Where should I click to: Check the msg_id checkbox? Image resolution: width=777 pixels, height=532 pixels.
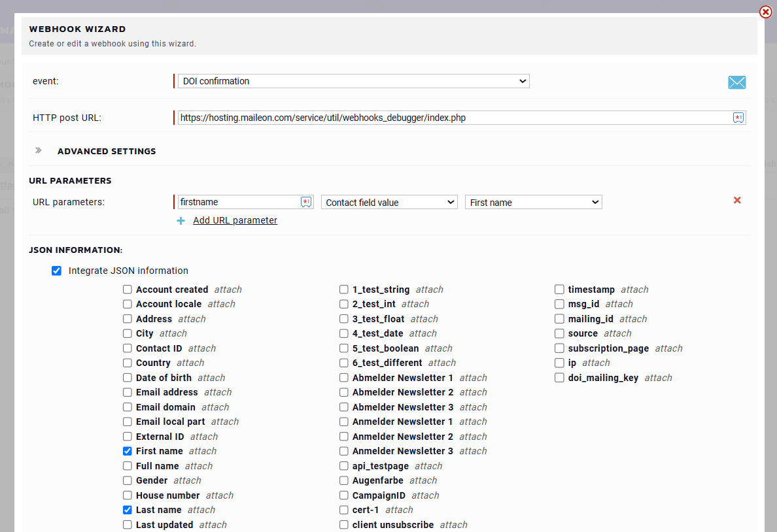click(x=559, y=304)
